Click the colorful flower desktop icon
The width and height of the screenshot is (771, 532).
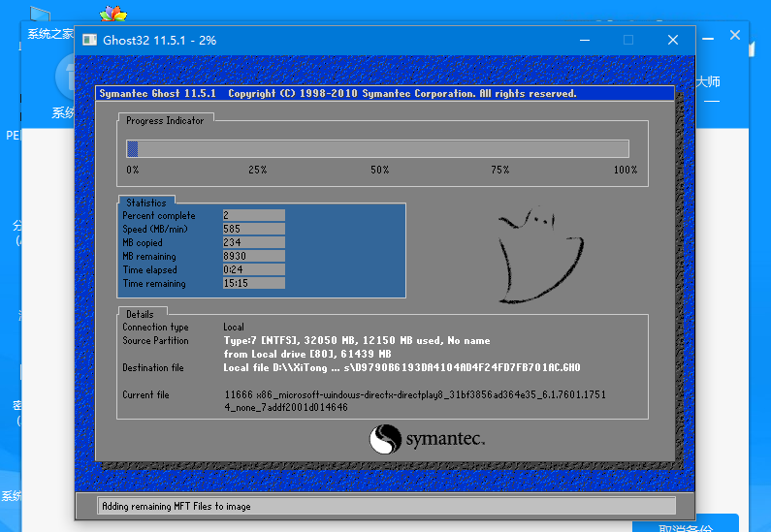[113, 14]
